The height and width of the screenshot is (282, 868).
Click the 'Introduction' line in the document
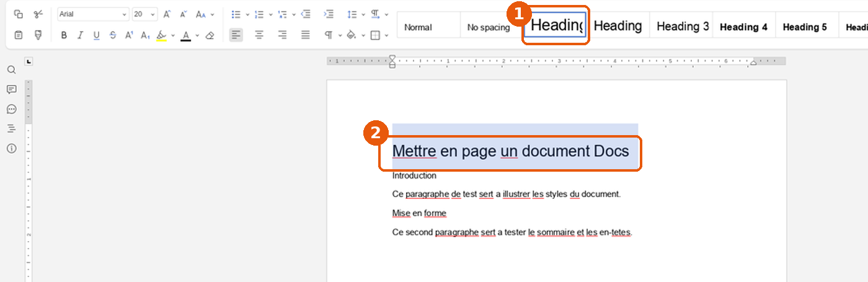414,175
